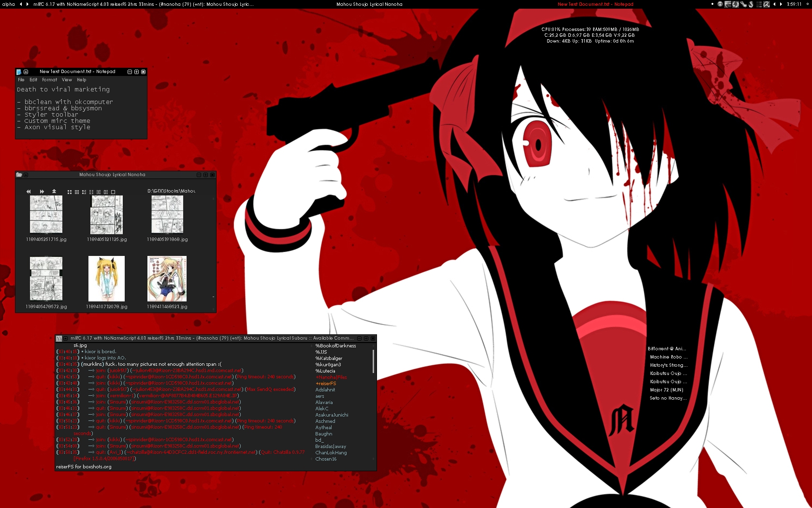Screen dimensions: 812x508
Task: Select Alavaria in nick list
Action: coord(324,403)
